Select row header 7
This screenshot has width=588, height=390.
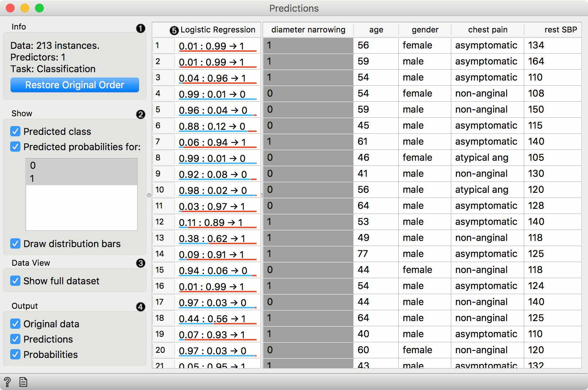coord(163,142)
